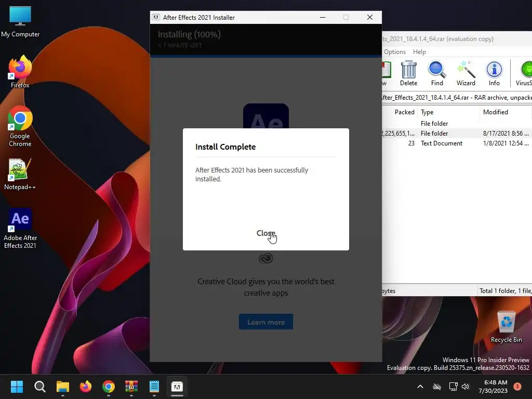
Task: Click Adobe installer taskbar icon
Action: [x=177, y=387]
